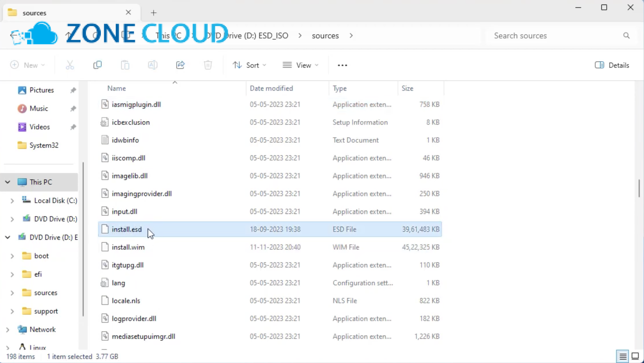Select the imagelib.dll file

pyautogui.click(x=130, y=176)
